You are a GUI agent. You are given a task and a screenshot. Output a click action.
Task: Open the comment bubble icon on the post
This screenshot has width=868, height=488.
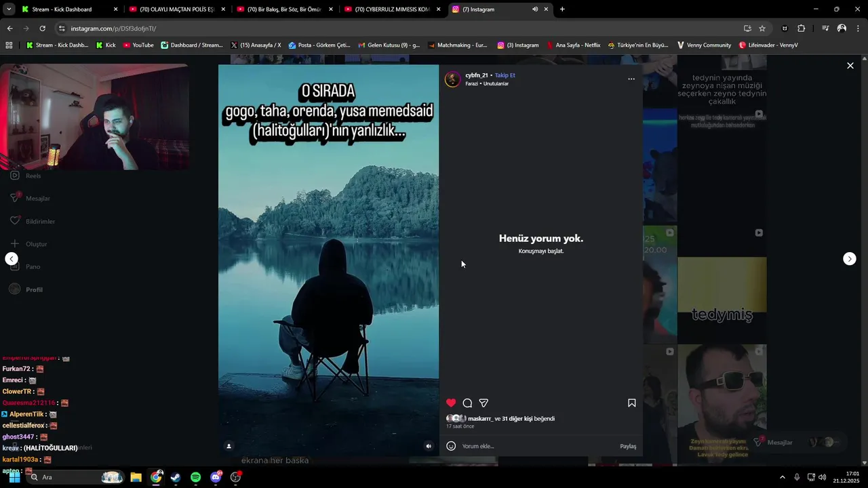click(467, 403)
